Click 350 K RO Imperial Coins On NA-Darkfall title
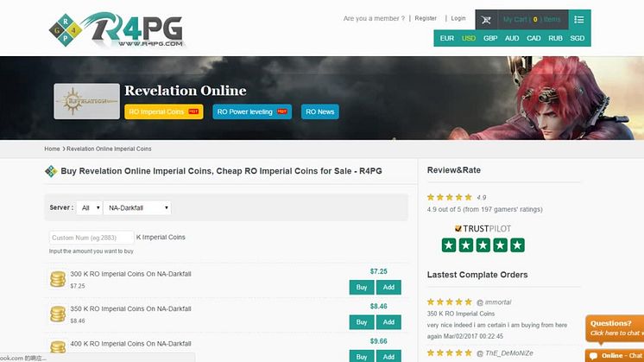 click(130, 308)
